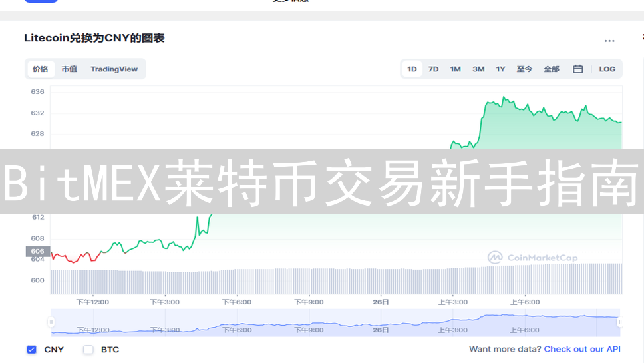Select the 1M time range
644x363 pixels.
tap(456, 69)
